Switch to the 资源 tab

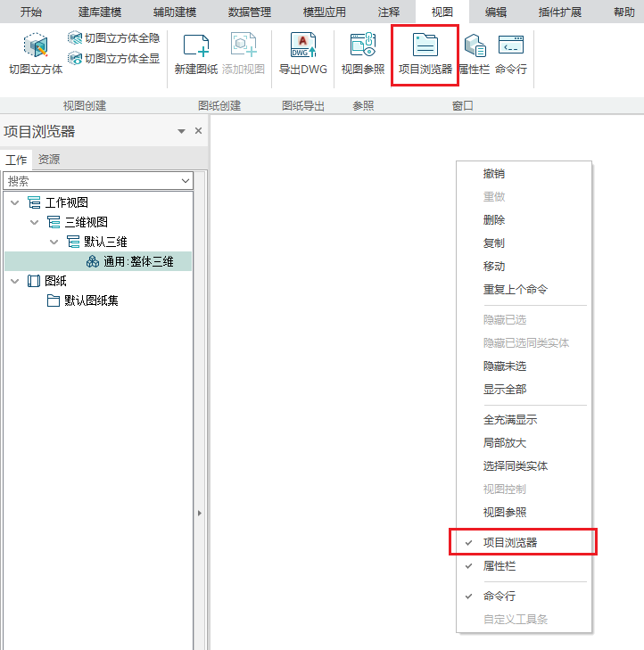pyautogui.click(x=49, y=160)
